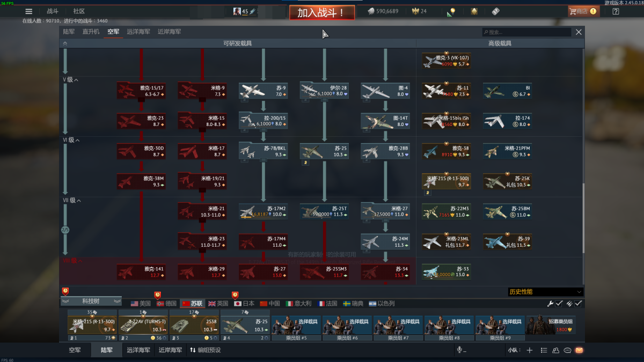This screenshot has height=362, width=644.
Task: Collapse the V 级 rank section
Action: point(71,80)
